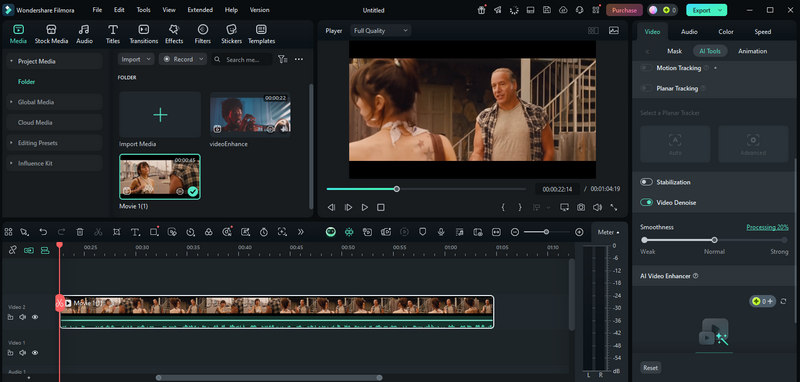The width and height of the screenshot is (800, 382).
Task: Open the support headset icon
Action: 579,10
